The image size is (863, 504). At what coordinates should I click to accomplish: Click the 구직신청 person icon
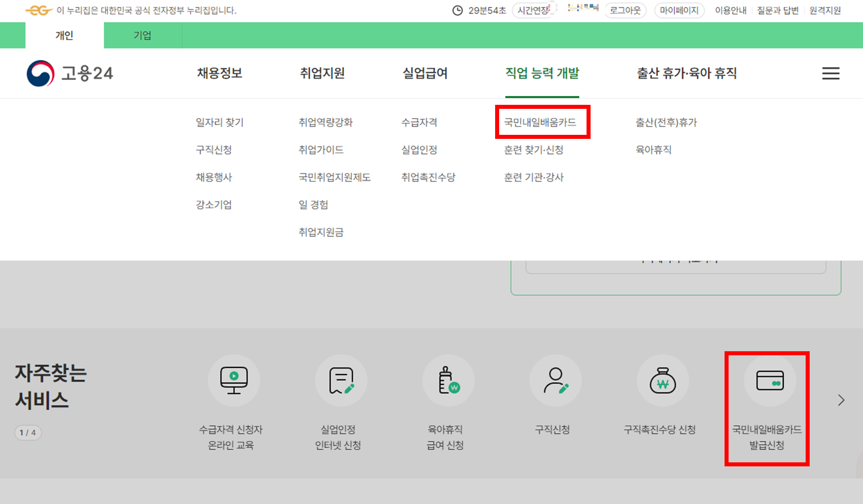(x=555, y=380)
